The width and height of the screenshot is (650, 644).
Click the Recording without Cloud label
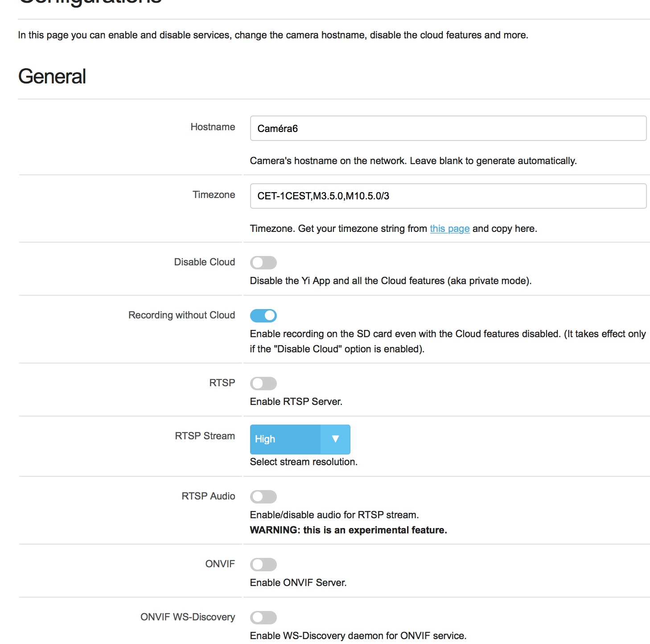coord(181,315)
